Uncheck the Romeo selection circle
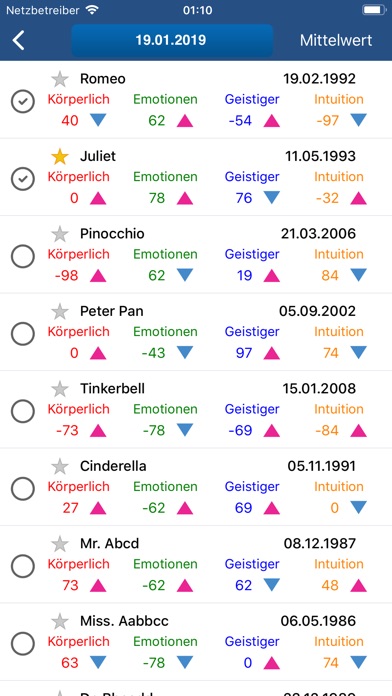The height and width of the screenshot is (696, 392). click(23, 102)
